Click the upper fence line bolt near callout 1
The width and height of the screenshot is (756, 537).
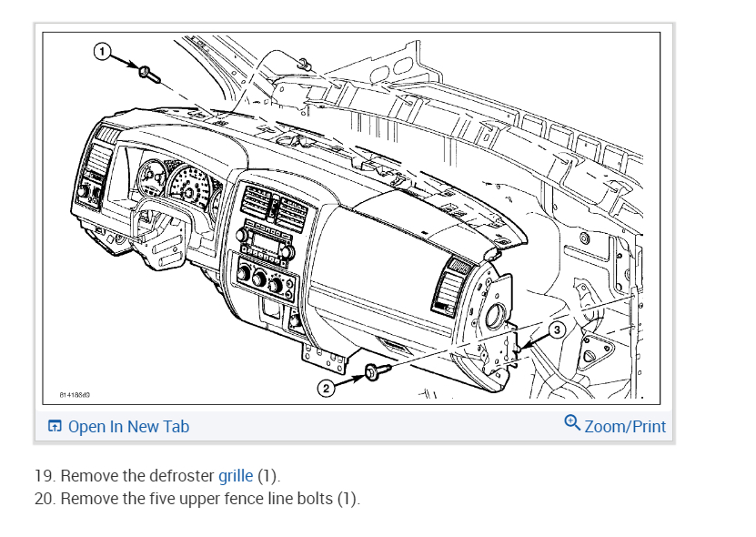(x=149, y=75)
